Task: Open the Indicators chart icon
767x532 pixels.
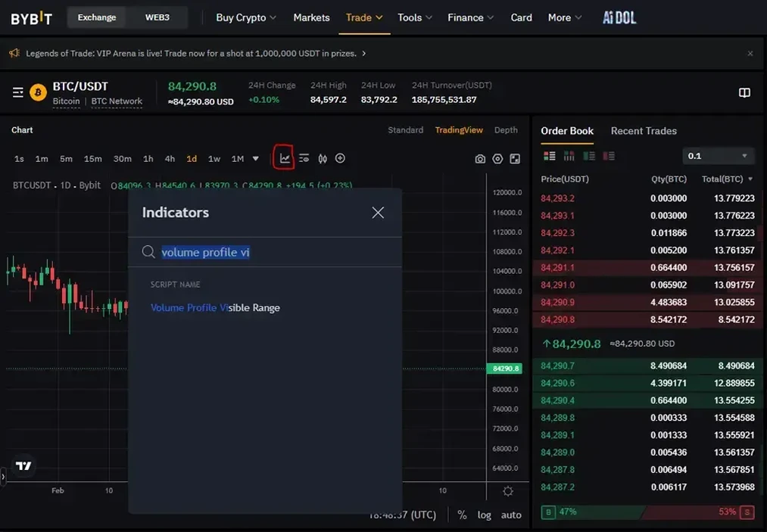Action: 285,158
